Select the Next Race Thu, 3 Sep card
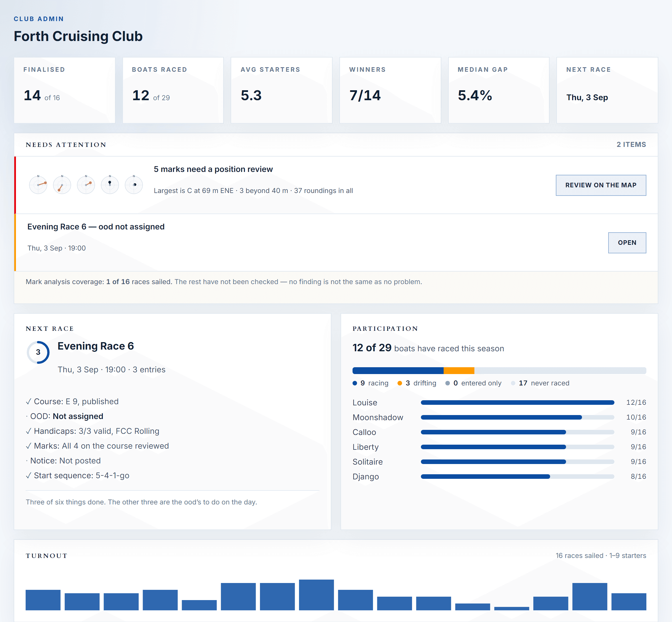Screen dimensions: 672x622 (607, 90)
